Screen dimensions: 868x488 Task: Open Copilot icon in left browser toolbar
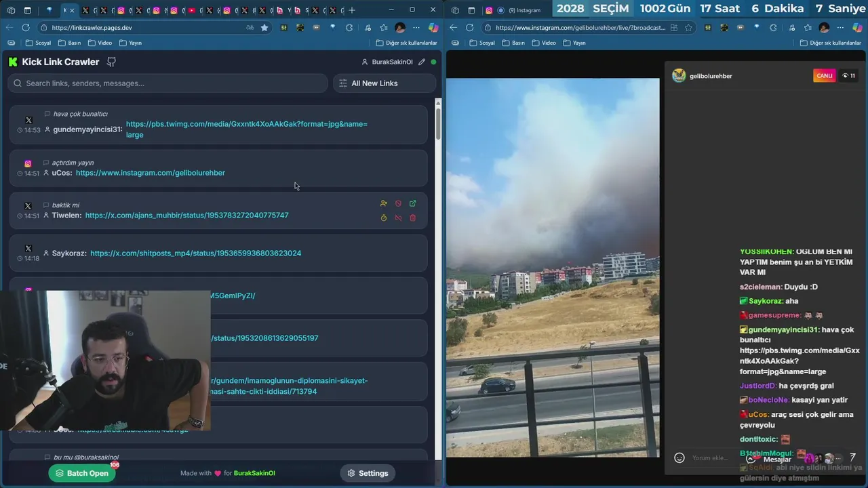433,28
